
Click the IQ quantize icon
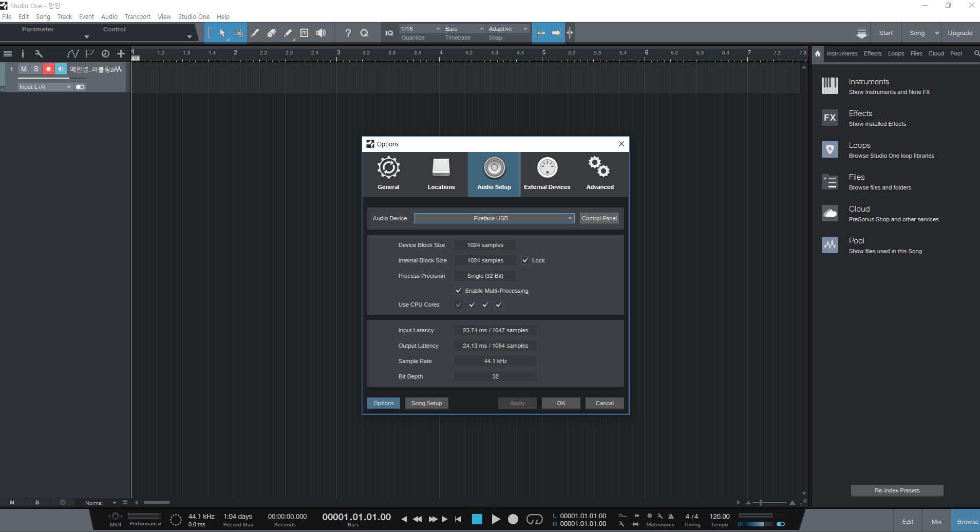[x=389, y=33]
